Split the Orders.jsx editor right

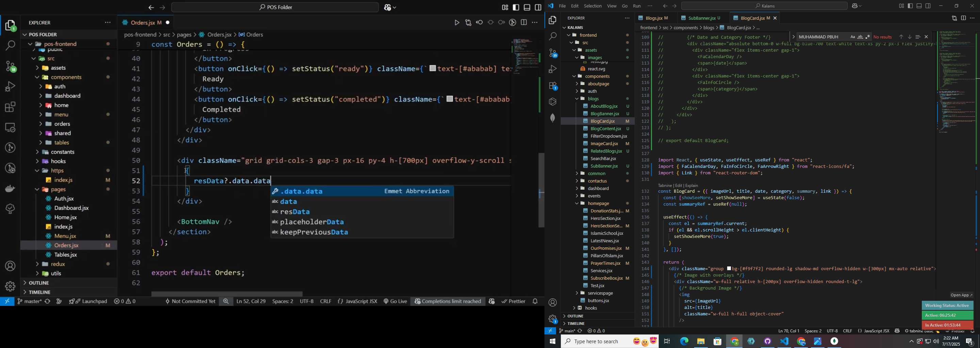(x=524, y=23)
